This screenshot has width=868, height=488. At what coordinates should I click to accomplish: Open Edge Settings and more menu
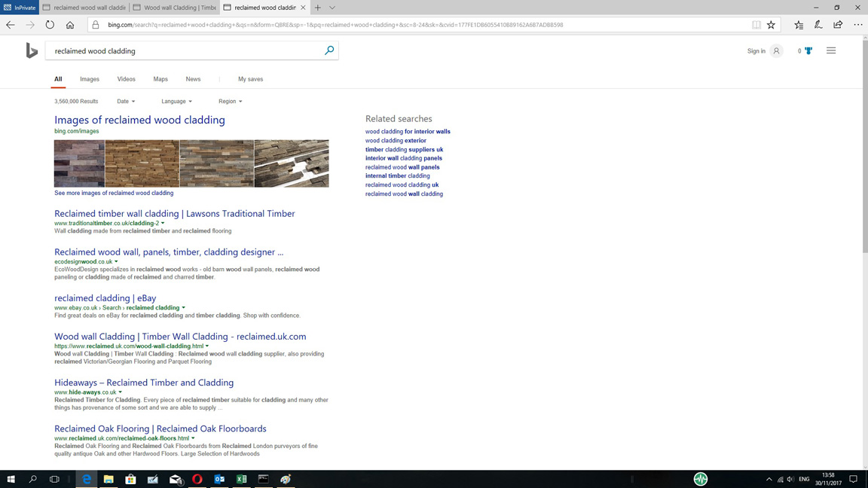(x=859, y=24)
